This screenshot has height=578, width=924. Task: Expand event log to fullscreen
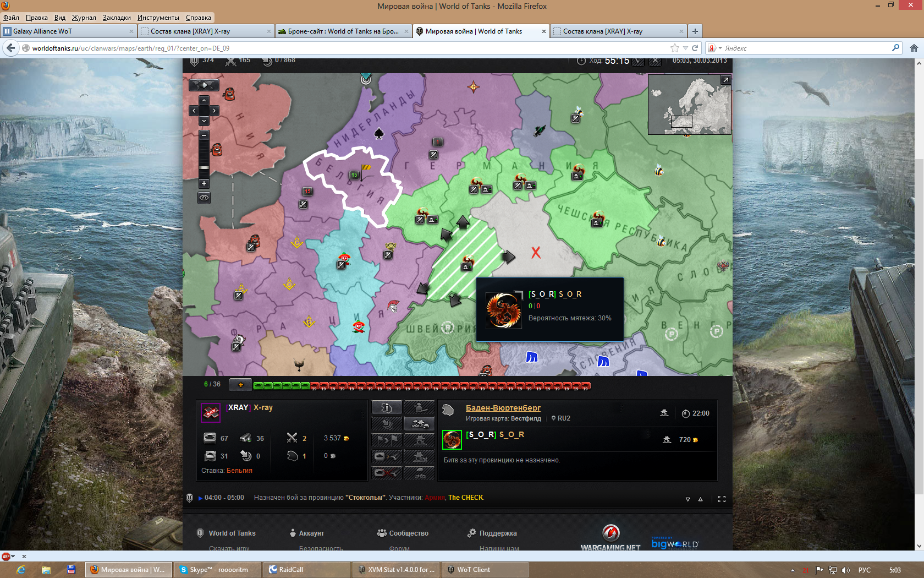pos(722,499)
